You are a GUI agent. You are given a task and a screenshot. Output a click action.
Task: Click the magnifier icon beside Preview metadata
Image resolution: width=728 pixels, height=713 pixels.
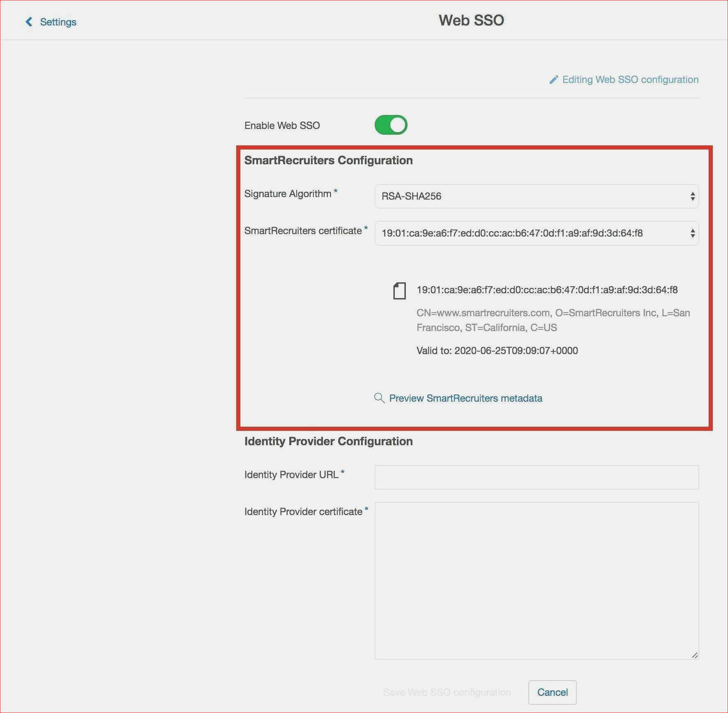click(x=379, y=398)
